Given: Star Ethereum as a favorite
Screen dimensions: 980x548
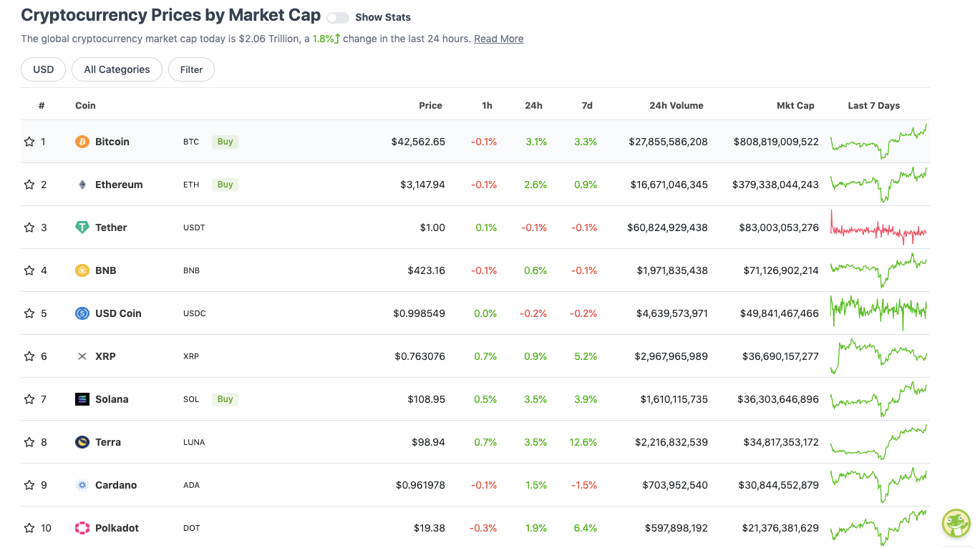Looking at the screenshot, I should pos(29,185).
